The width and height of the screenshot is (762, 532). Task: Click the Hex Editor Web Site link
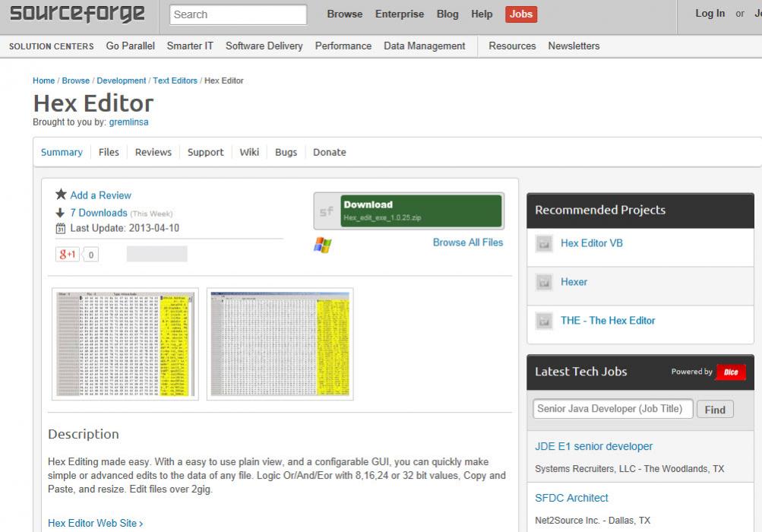point(95,523)
